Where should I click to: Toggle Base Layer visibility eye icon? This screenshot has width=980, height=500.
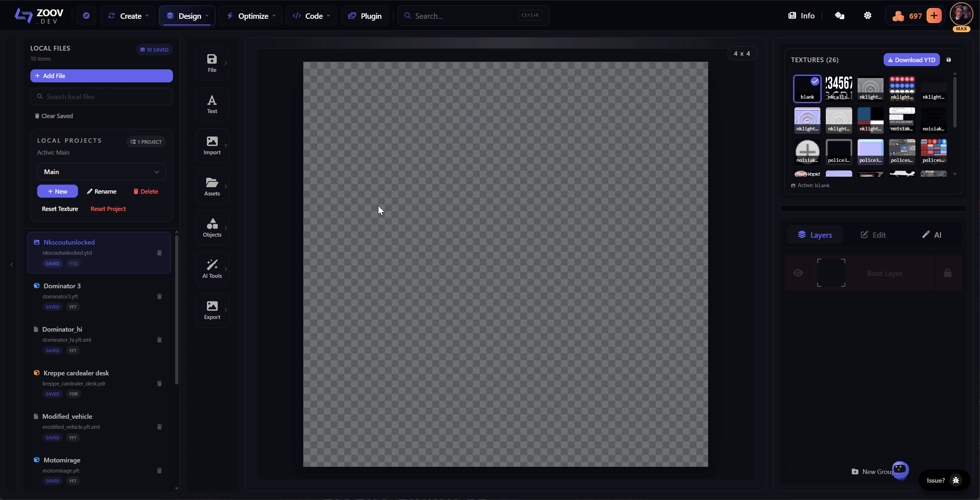pyautogui.click(x=798, y=273)
